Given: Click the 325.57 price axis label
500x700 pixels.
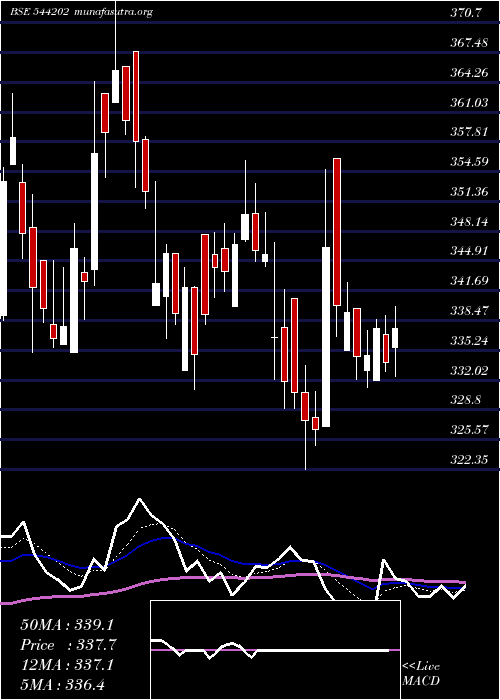Looking at the screenshot, I should pyautogui.click(x=469, y=429).
